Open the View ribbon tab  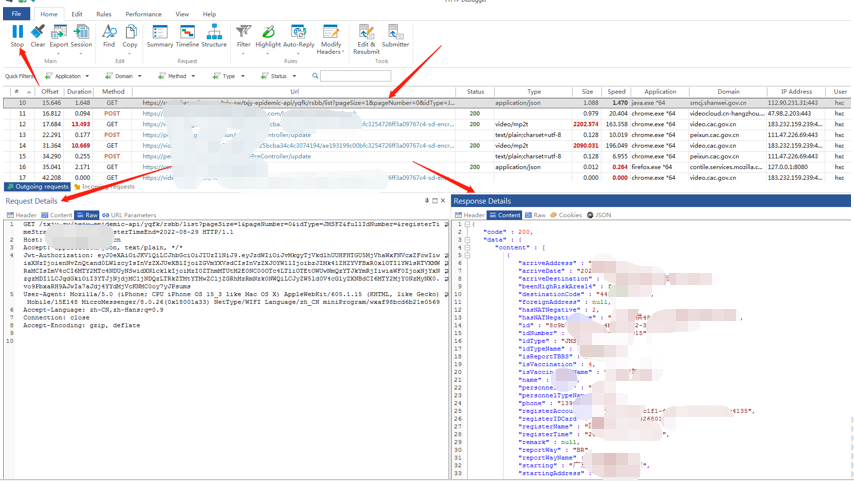tap(182, 14)
